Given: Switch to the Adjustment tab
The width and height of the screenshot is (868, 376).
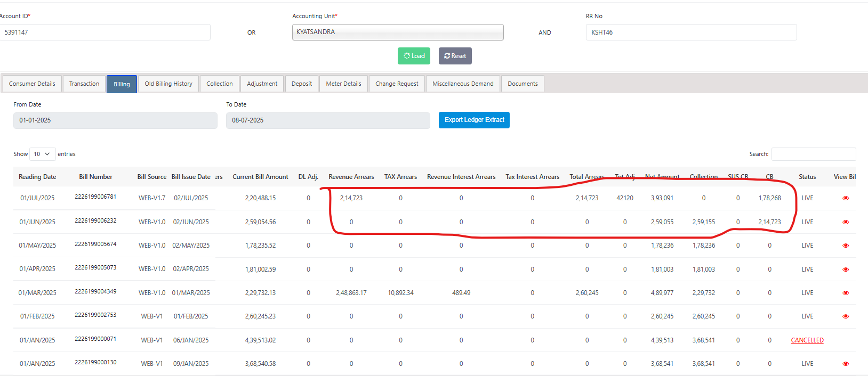Looking at the screenshot, I should click(x=262, y=84).
